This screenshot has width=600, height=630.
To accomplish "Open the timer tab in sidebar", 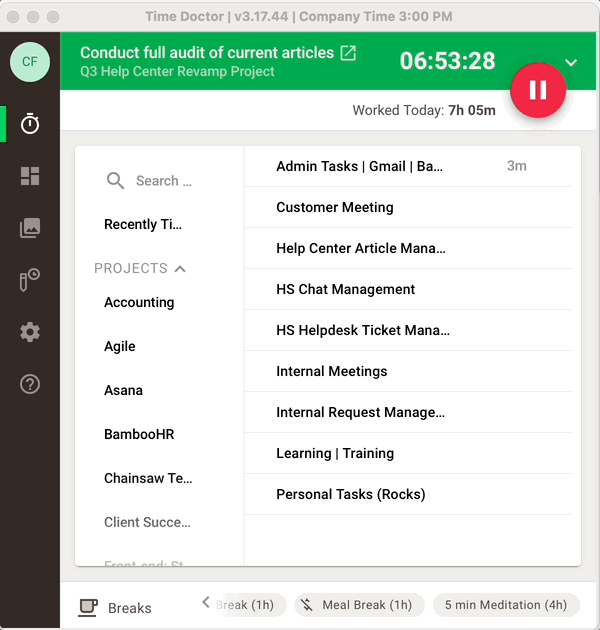I will pyautogui.click(x=30, y=124).
